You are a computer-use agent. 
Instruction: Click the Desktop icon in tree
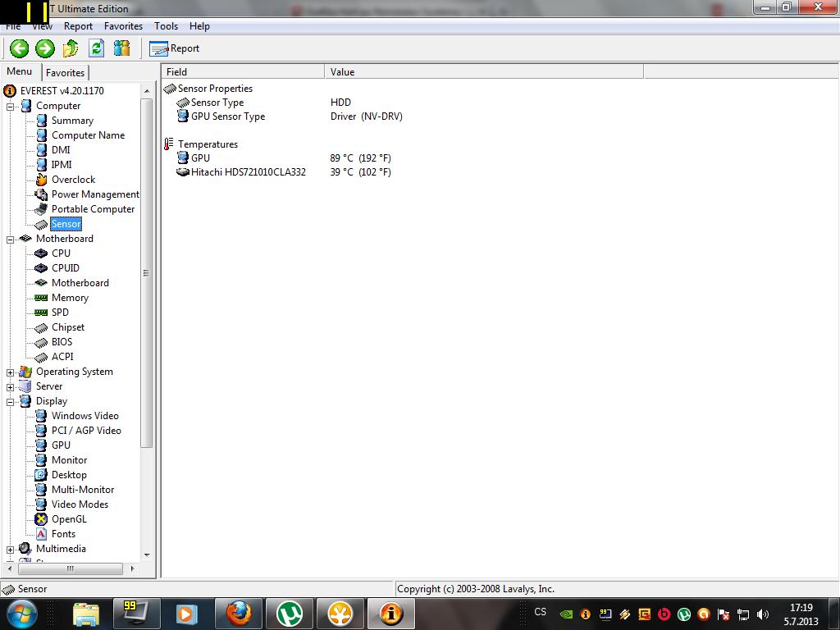click(x=41, y=475)
